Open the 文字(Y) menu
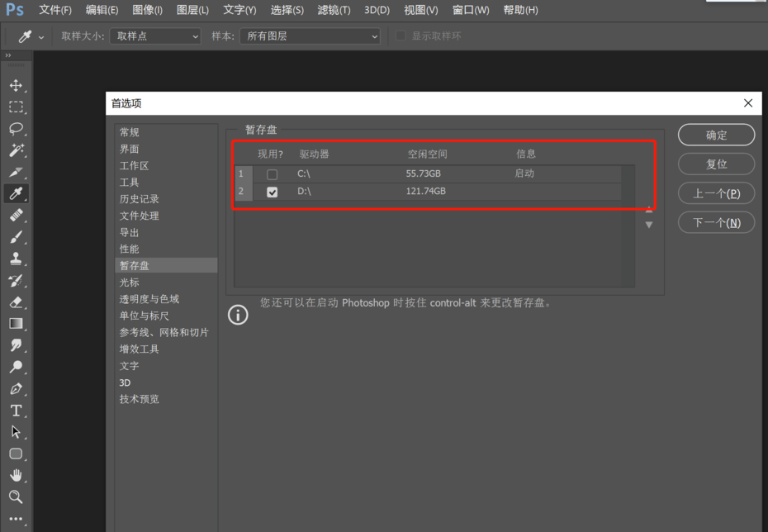This screenshot has height=532, width=768. 239,10
